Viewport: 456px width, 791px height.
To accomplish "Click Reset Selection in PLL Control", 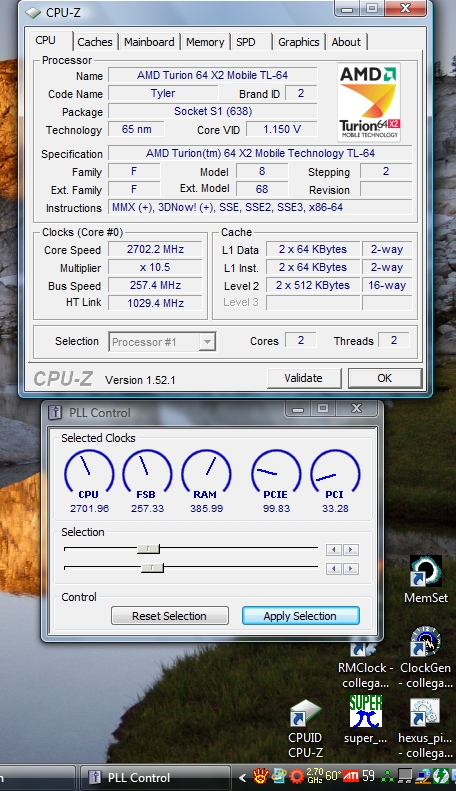I will pyautogui.click(x=169, y=616).
